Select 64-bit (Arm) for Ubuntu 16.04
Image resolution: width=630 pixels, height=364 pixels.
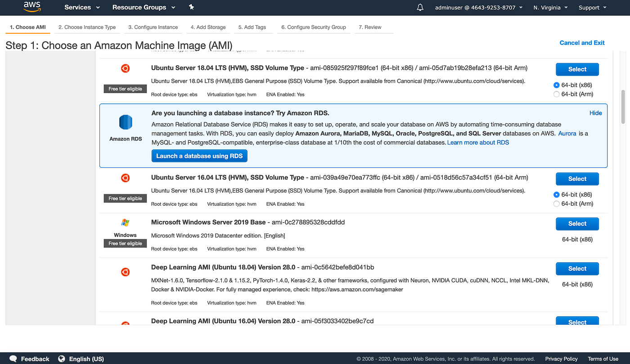(x=556, y=203)
